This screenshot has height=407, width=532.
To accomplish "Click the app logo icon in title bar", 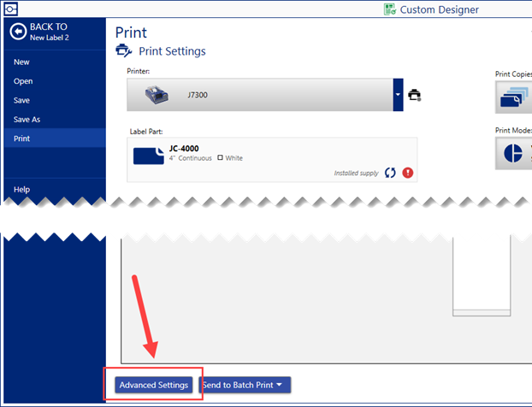I will [x=10, y=9].
